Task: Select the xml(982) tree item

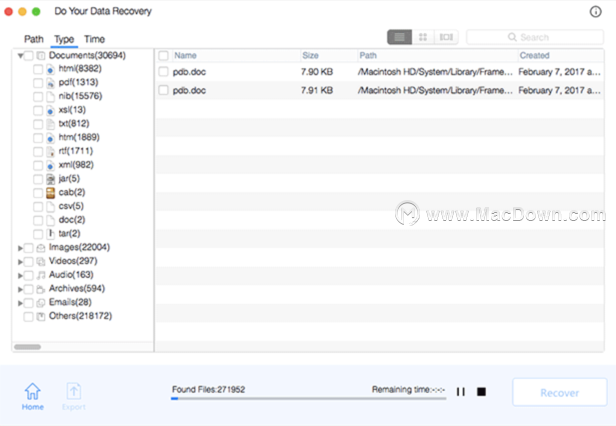Action: (x=76, y=165)
